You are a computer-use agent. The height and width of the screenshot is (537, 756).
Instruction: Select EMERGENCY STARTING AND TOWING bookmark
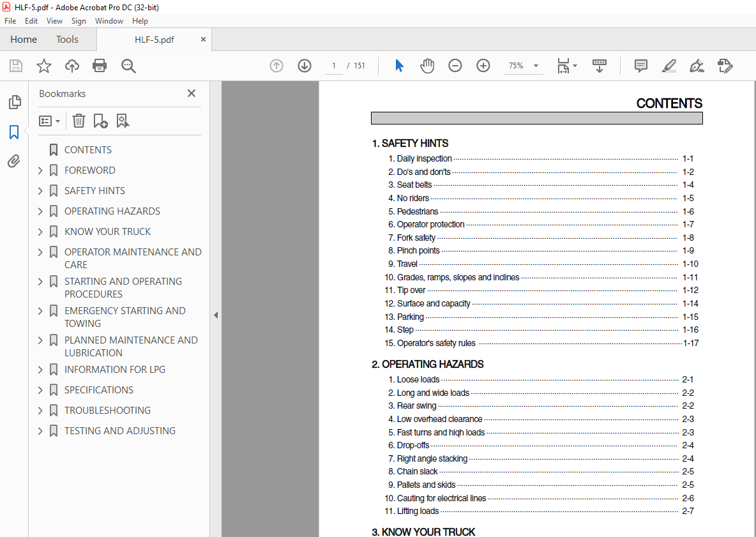point(125,317)
